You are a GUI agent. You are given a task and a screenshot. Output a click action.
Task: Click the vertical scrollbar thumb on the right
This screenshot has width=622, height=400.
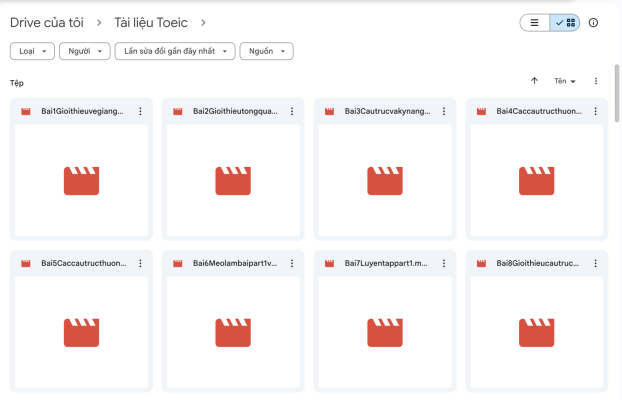pyautogui.click(x=616, y=93)
